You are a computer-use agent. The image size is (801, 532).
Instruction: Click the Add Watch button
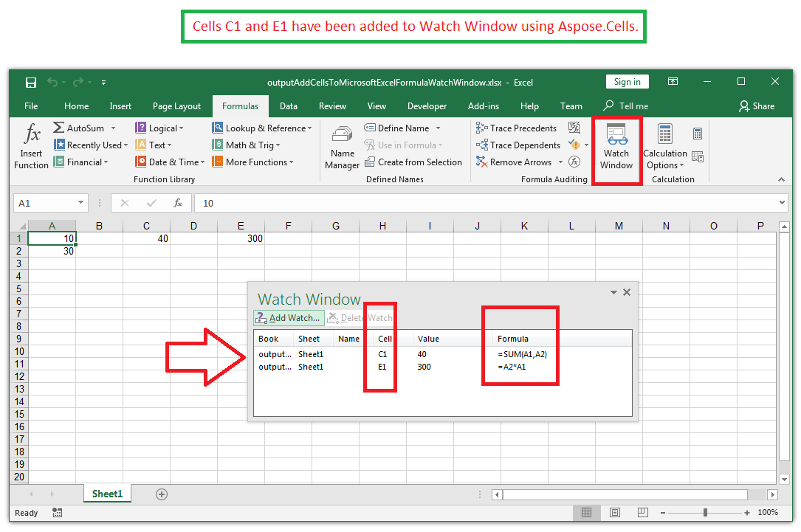(x=289, y=318)
